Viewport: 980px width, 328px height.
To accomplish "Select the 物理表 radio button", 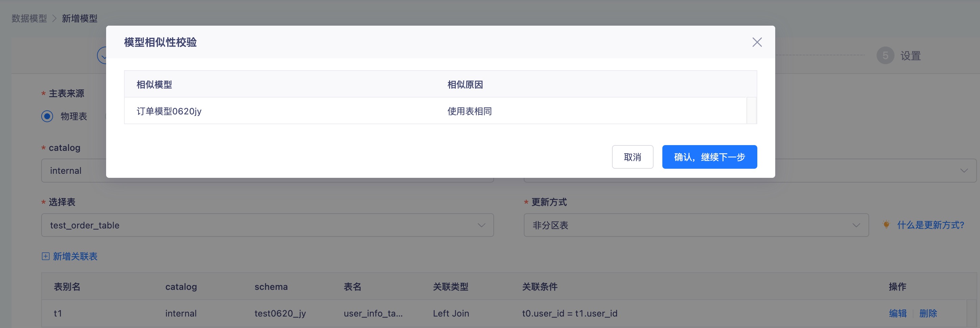I will (47, 116).
